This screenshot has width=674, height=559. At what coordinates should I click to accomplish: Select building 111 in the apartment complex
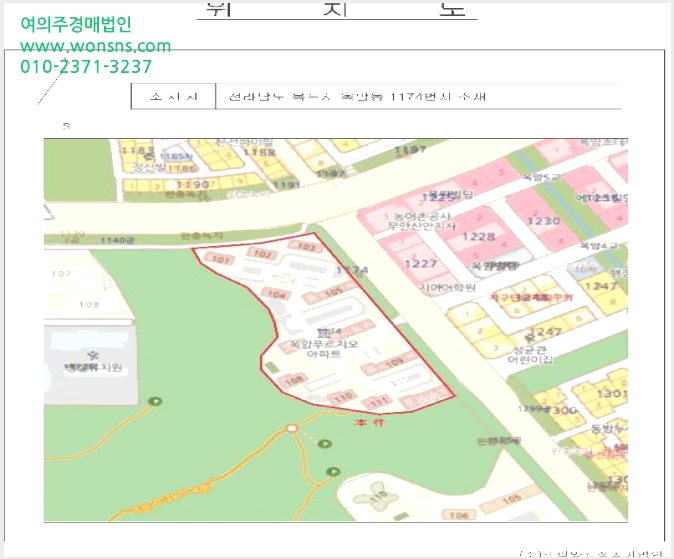(378, 402)
